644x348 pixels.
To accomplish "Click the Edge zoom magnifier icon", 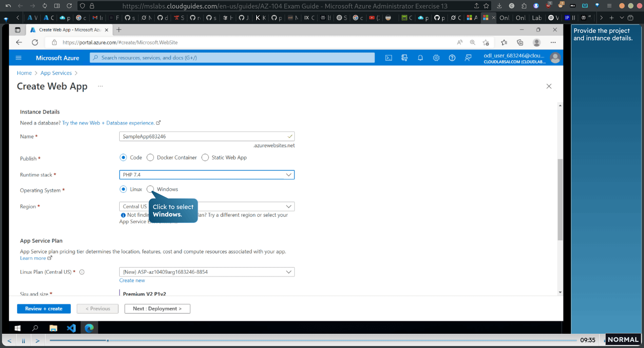I will click(x=472, y=42).
